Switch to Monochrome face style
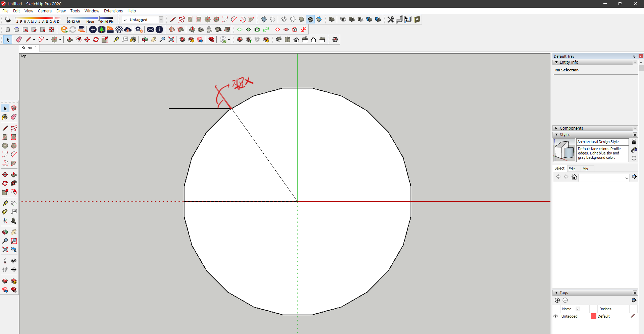The image size is (644, 334). [319, 19]
